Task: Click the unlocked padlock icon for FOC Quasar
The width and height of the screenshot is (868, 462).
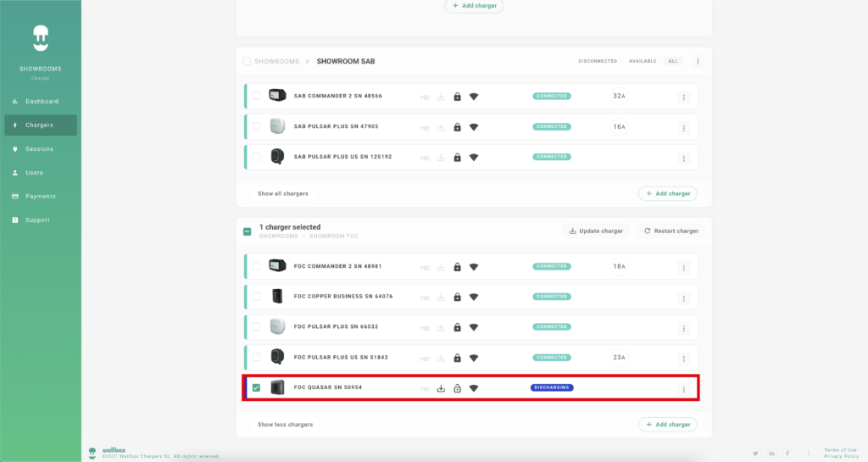Action: [457, 388]
